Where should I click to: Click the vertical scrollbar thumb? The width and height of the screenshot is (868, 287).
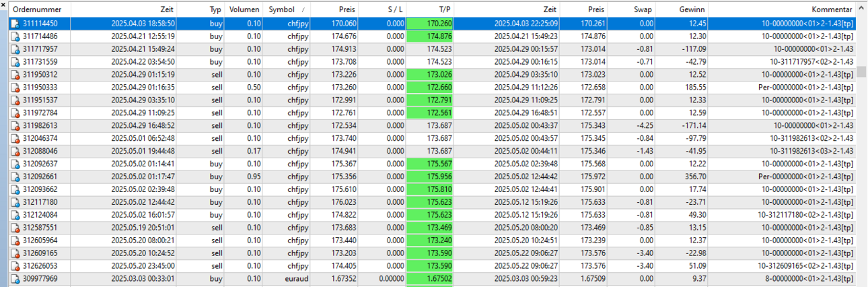[x=862, y=73]
